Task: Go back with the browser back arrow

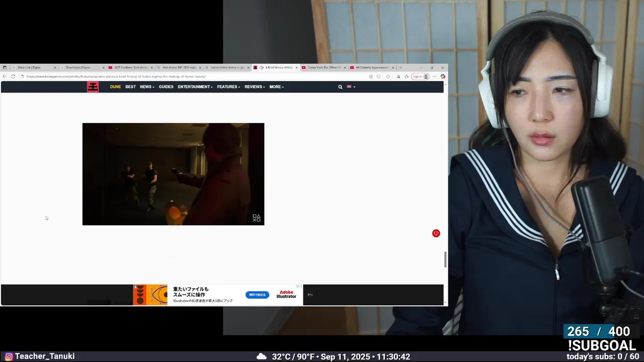Action: (x=5, y=76)
